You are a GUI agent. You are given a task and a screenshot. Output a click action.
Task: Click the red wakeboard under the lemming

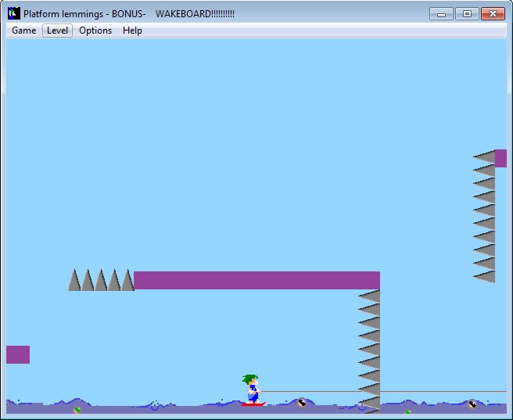coord(253,404)
